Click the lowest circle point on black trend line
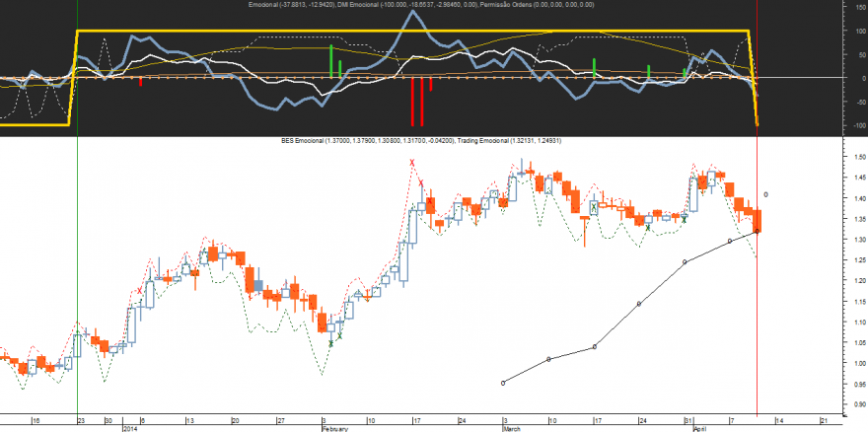The width and height of the screenshot is (868, 432). point(503,383)
